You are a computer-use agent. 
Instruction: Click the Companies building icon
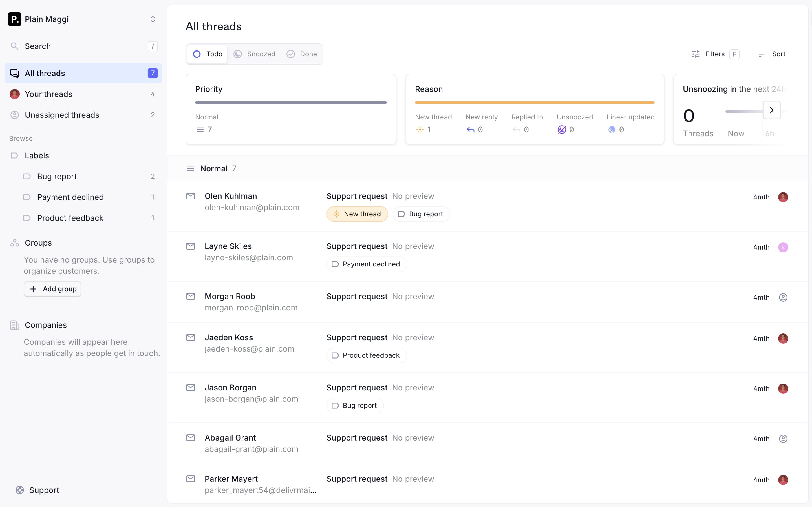point(14,325)
